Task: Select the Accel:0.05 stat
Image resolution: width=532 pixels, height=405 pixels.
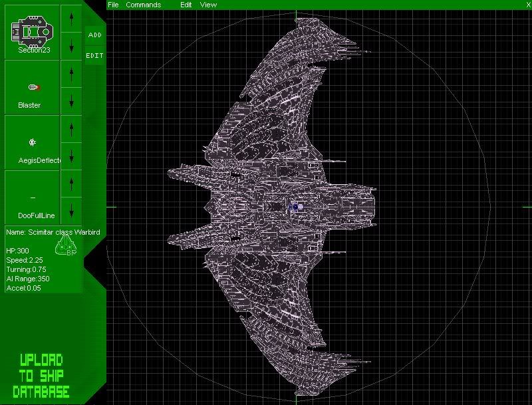Action: point(23,288)
